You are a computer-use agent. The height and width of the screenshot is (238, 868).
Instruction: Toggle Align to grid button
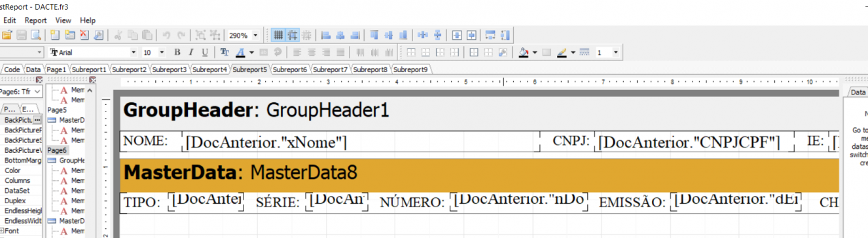[x=293, y=35]
